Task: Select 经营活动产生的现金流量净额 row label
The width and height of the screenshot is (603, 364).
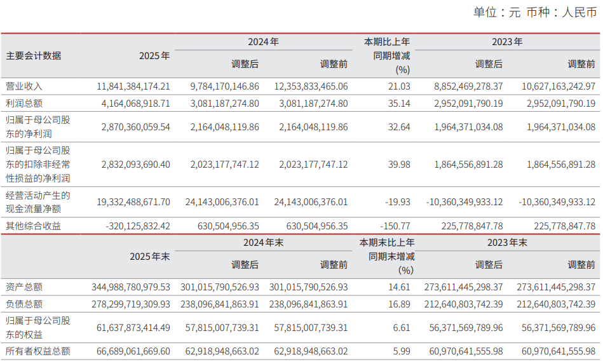Action: pos(37,202)
